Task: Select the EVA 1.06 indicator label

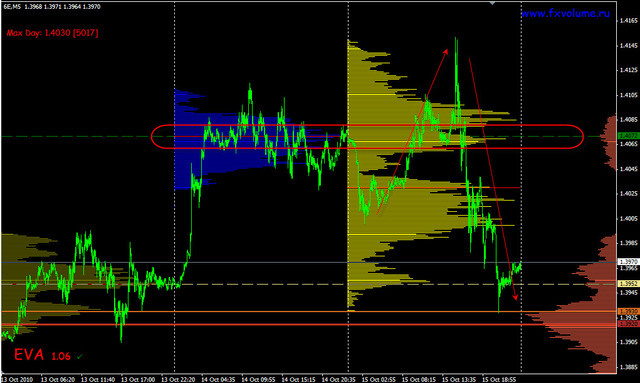Action: click(42, 355)
